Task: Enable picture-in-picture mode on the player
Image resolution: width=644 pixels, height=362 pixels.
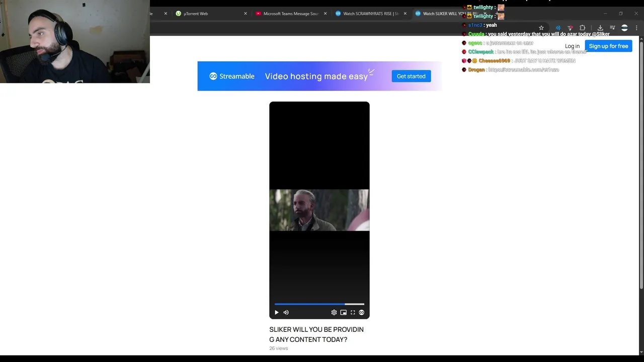Action: [x=343, y=312]
